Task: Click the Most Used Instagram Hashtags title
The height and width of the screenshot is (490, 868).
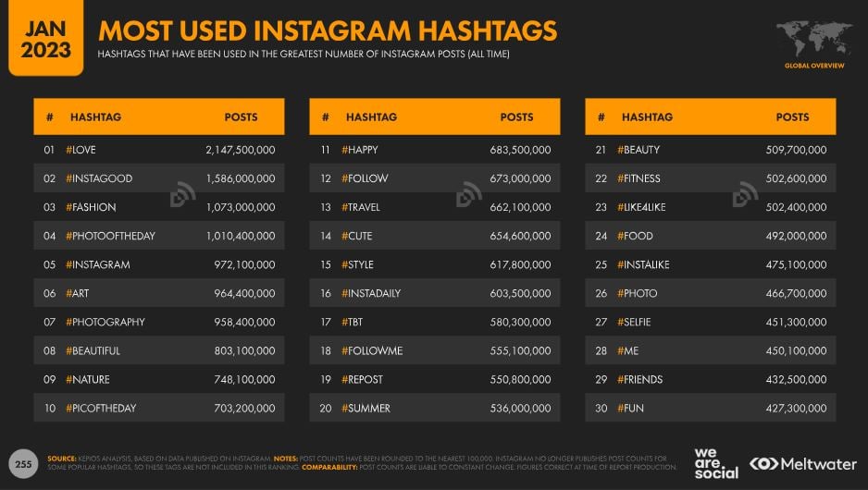Action: tap(328, 31)
